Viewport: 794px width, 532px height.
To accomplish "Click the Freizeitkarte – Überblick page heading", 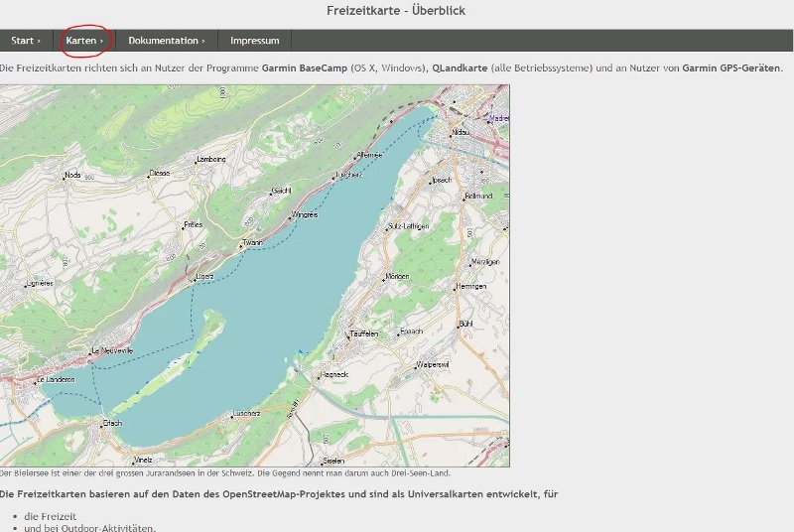I will (396, 11).
